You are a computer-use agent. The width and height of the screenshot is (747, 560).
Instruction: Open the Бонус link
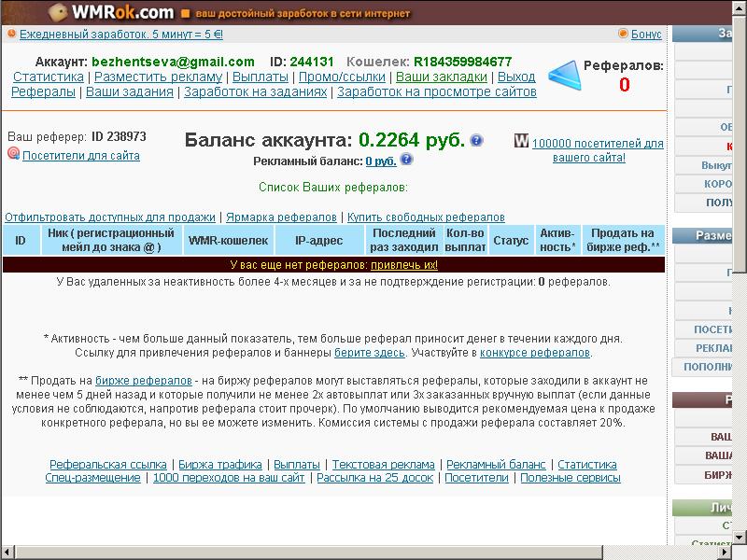pos(646,35)
